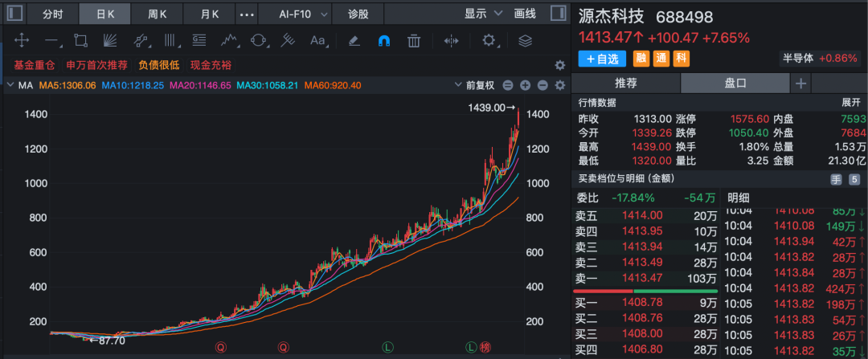Pick the Aa text annotation tool
Viewport: 868px width, 359px height.
[x=317, y=40]
